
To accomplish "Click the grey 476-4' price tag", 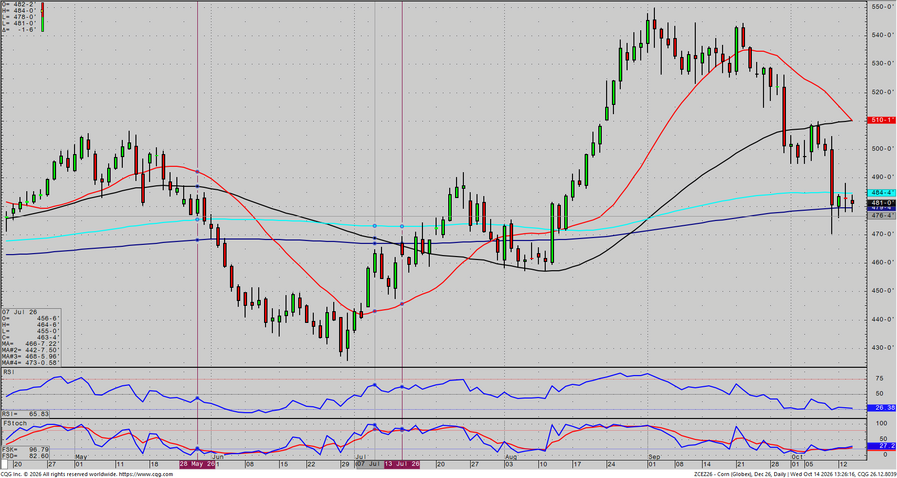I will point(882,216).
